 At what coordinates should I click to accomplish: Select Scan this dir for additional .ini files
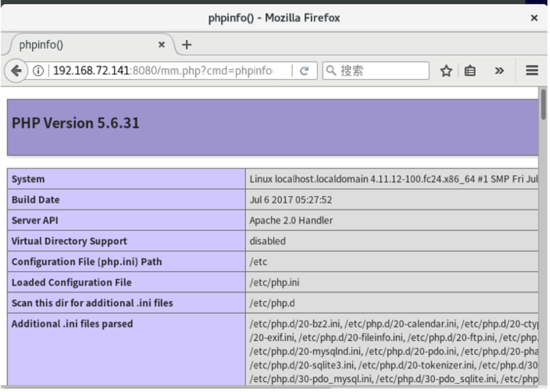(92, 303)
